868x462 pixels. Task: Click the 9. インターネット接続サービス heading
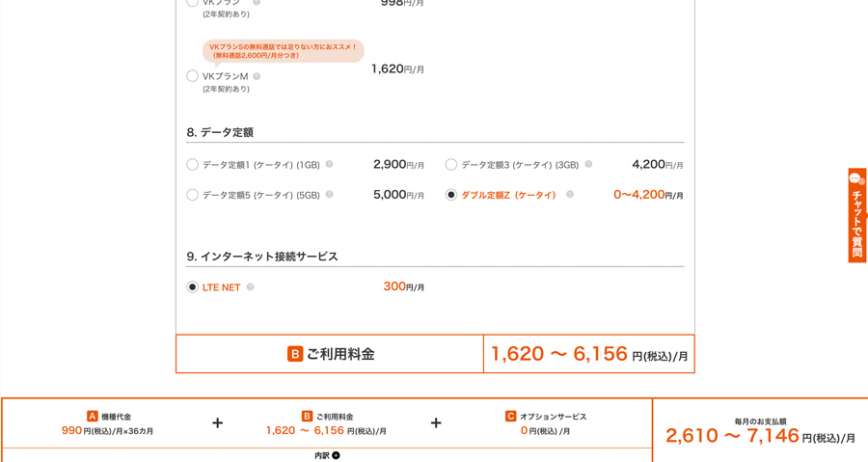[261, 257]
